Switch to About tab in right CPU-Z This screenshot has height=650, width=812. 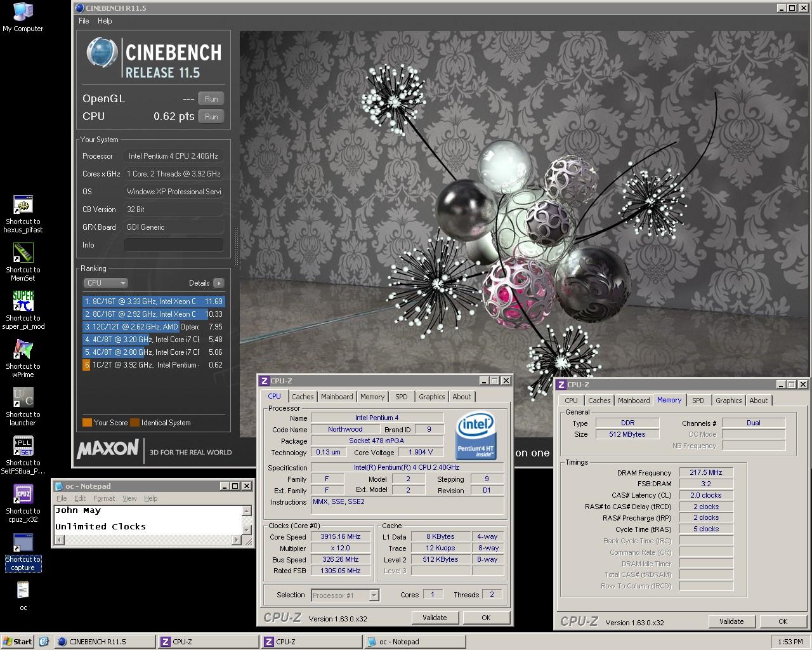coord(759,401)
